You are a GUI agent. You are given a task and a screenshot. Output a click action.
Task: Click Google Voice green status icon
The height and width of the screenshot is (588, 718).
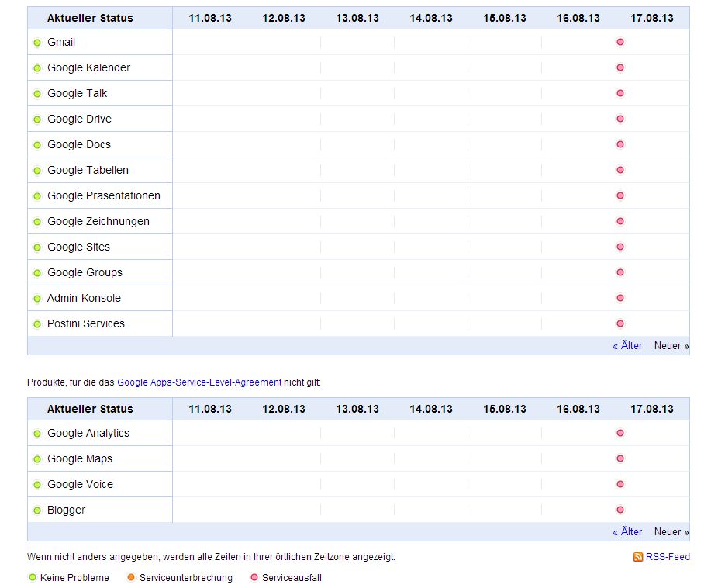tap(37, 486)
